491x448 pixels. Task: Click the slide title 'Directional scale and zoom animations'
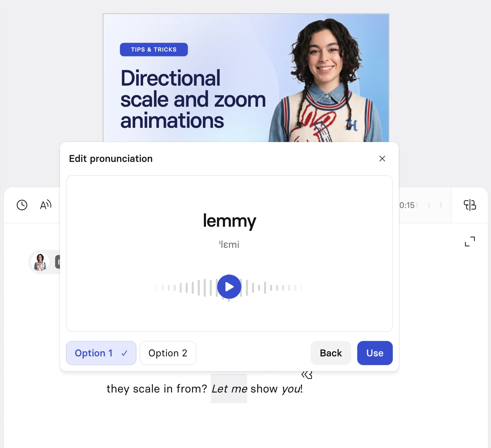coord(193,99)
